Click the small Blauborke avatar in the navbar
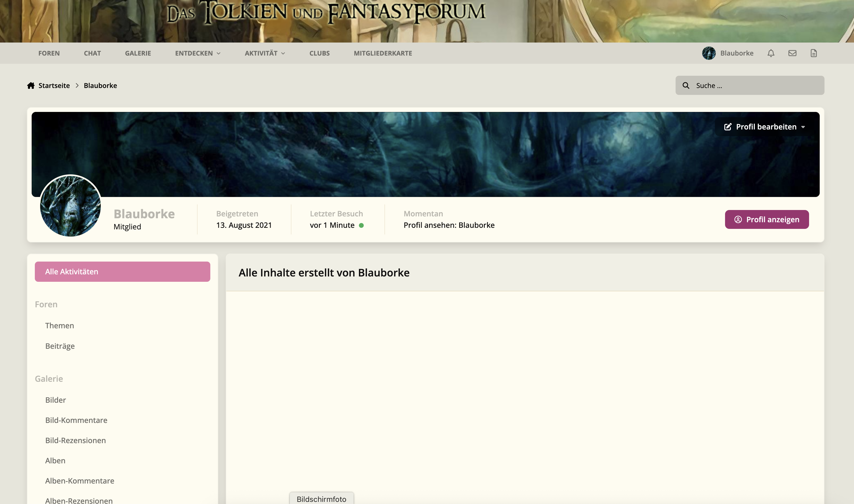Image resolution: width=854 pixels, height=504 pixels. [x=709, y=53]
